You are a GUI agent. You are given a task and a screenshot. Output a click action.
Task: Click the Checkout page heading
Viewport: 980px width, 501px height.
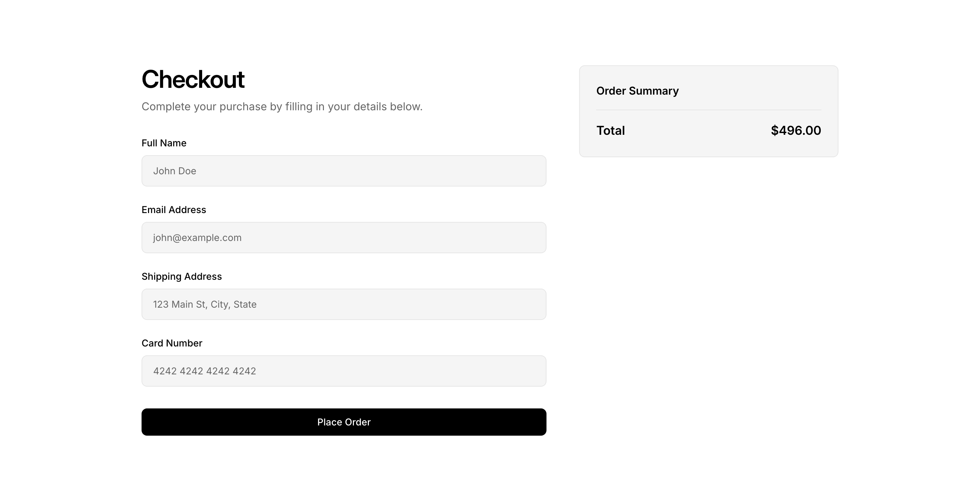(x=193, y=80)
